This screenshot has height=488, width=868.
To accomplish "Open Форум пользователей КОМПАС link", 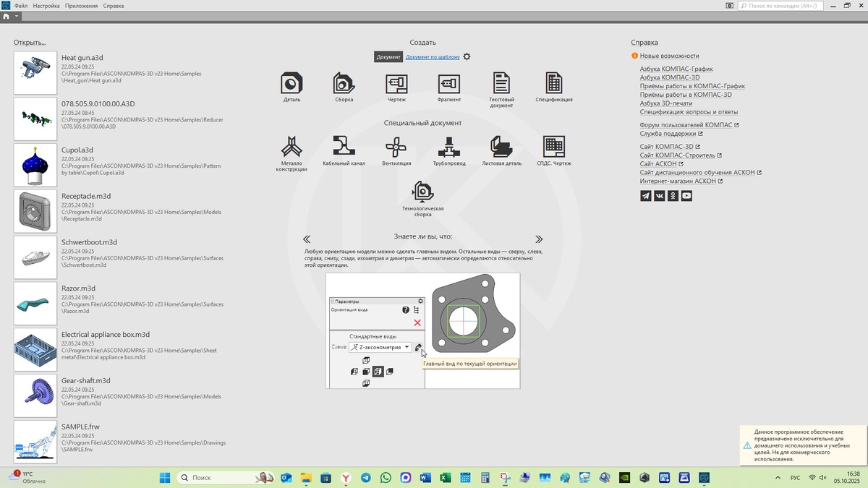I will 689,125.
